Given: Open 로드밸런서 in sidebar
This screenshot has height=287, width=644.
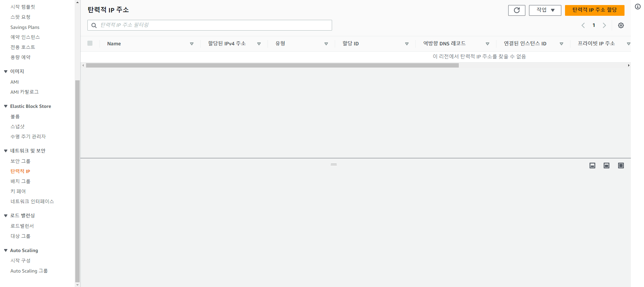Looking at the screenshot, I should pos(22,226).
